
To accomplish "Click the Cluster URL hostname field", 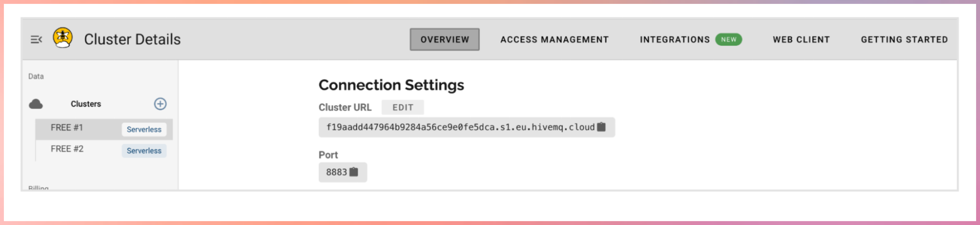I will point(460,127).
